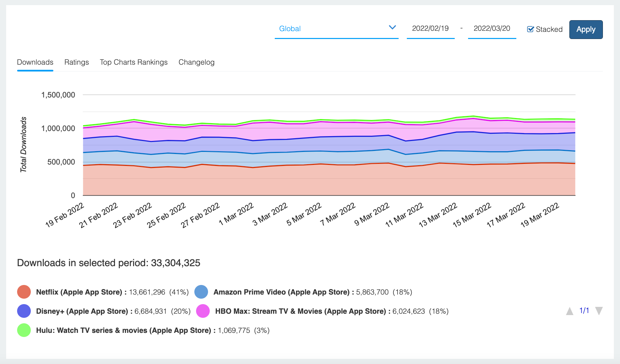This screenshot has height=364, width=620.
Task: Click the Apply button
Action: (586, 29)
